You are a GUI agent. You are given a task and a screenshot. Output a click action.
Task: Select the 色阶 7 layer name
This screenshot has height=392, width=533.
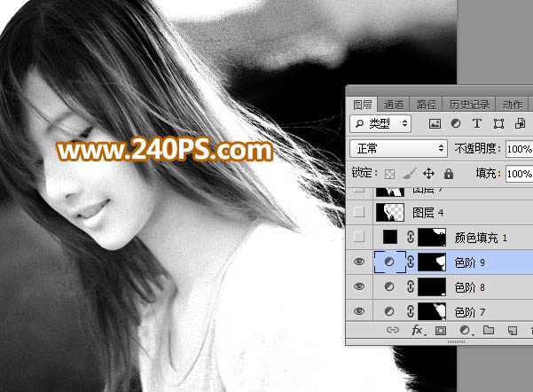pos(469,312)
